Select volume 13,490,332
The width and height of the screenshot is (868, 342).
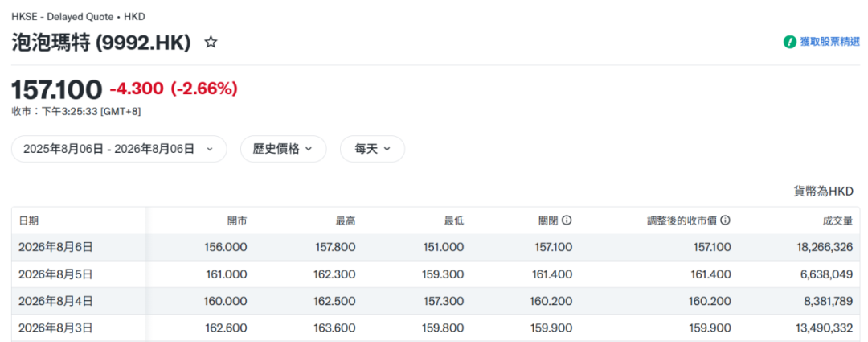pyautogui.click(x=823, y=328)
